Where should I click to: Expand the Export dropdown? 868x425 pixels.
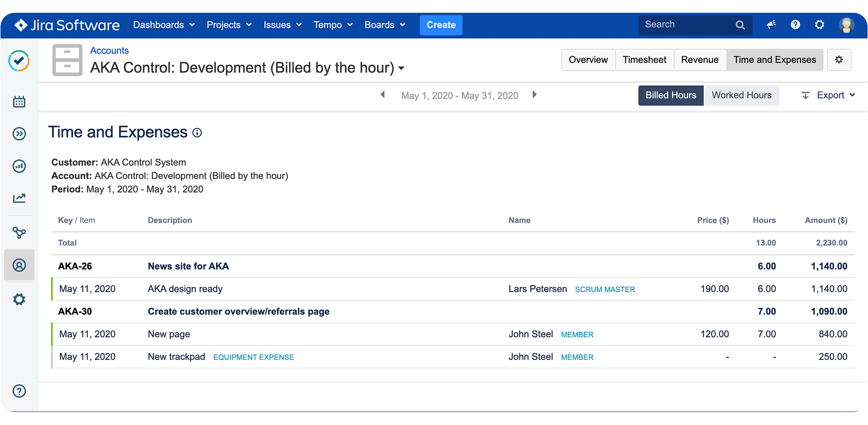pos(829,95)
